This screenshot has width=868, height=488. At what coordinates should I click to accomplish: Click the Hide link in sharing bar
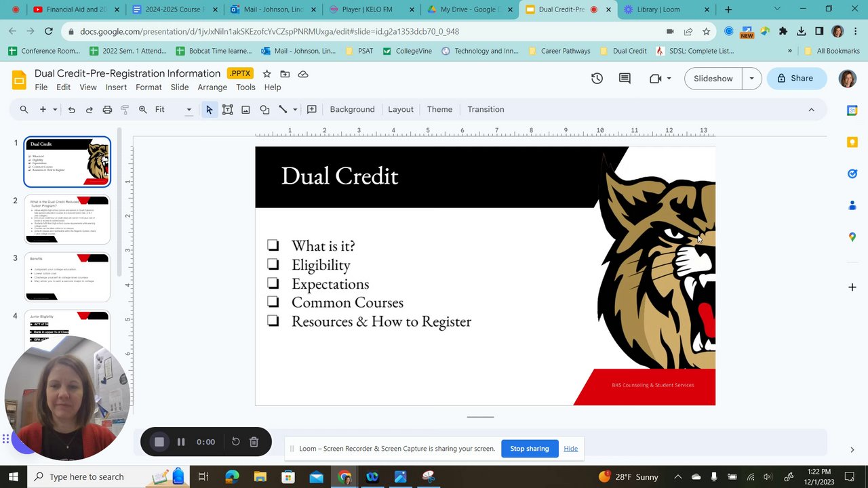pyautogui.click(x=571, y=449)
